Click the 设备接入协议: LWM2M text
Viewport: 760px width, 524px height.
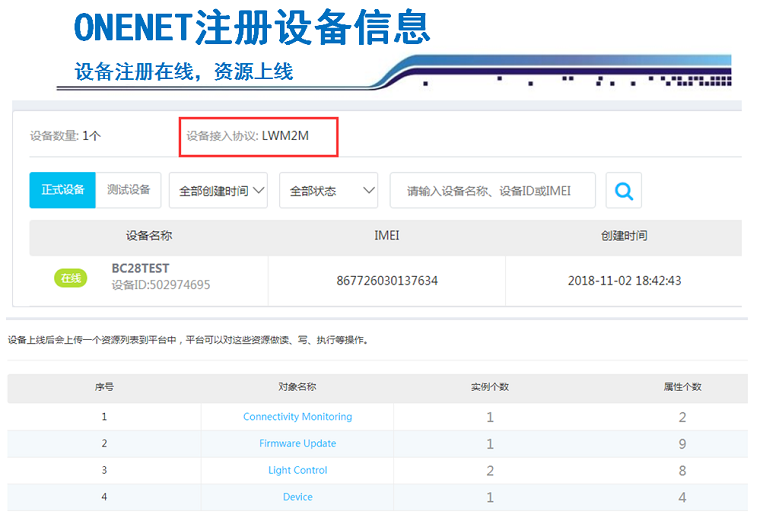(248, 136)
